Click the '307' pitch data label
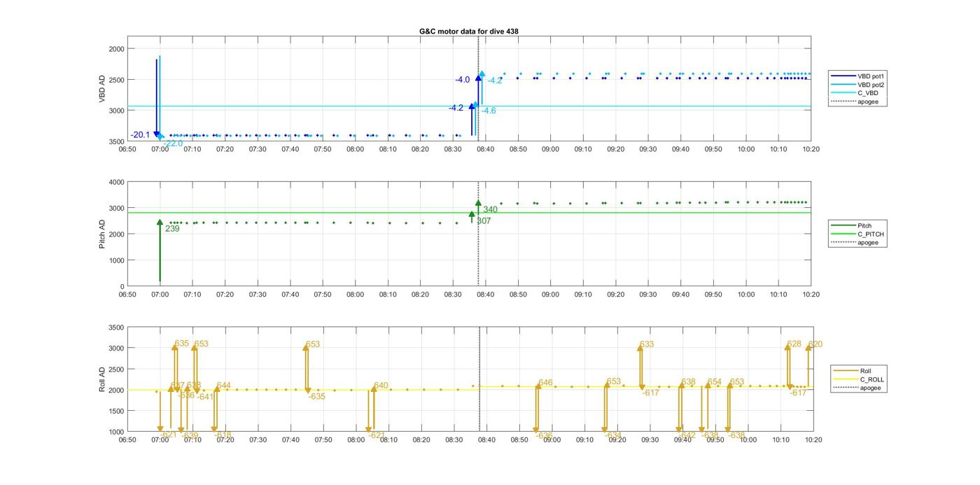980x485 pixels. [x=484, y=220]
